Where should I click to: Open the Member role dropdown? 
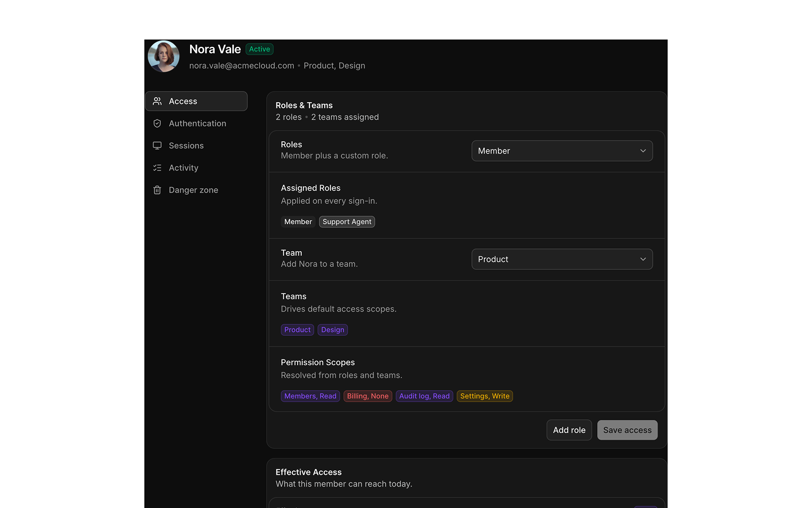(562, 151)
